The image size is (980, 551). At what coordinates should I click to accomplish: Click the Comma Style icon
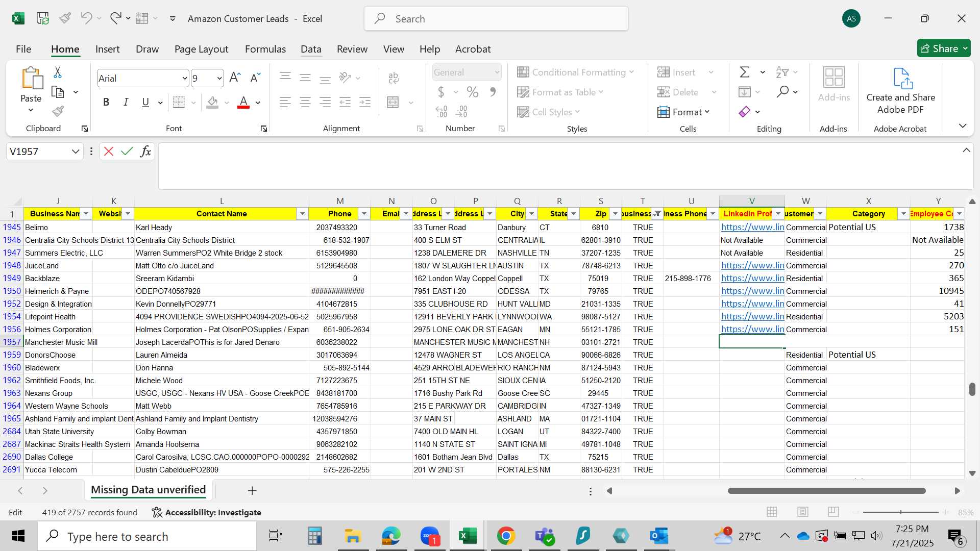coord(493,92)
